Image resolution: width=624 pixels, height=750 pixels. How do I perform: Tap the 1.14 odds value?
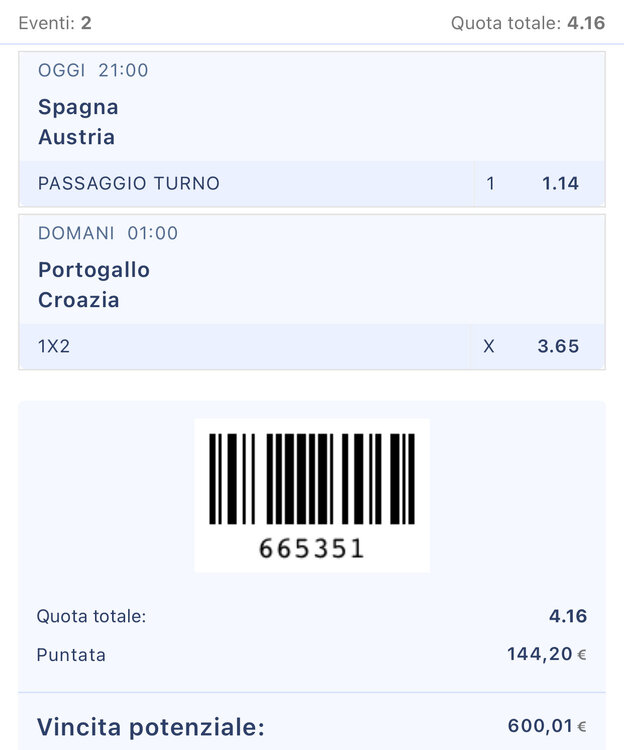(560, 184)
